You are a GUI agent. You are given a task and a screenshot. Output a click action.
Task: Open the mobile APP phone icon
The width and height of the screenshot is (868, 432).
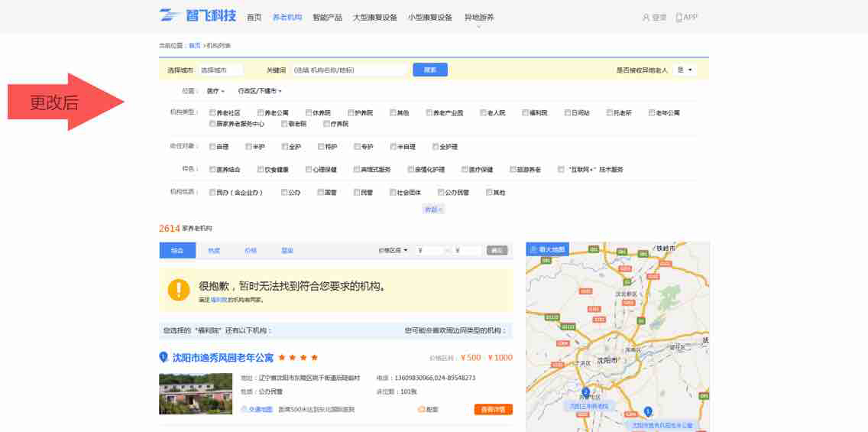679,18
